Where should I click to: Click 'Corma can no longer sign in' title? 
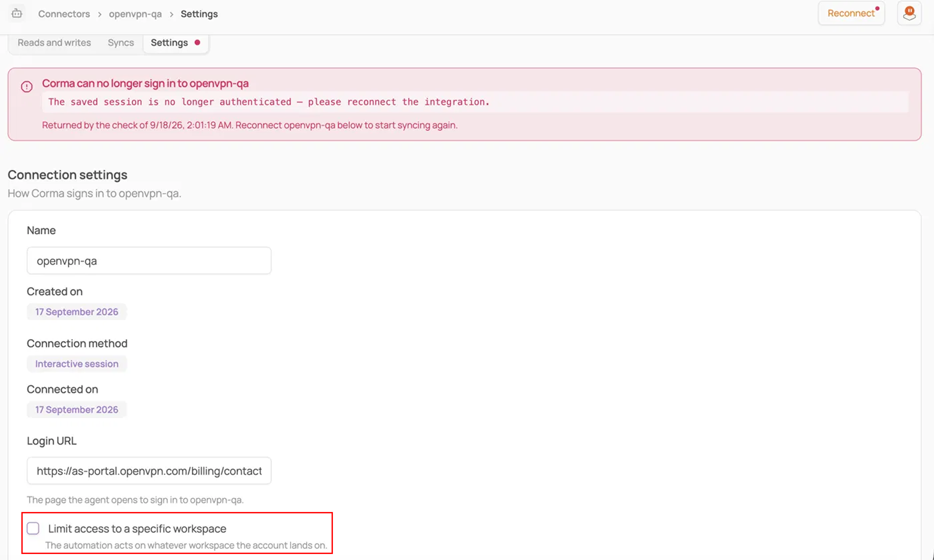tap(145, 83)
